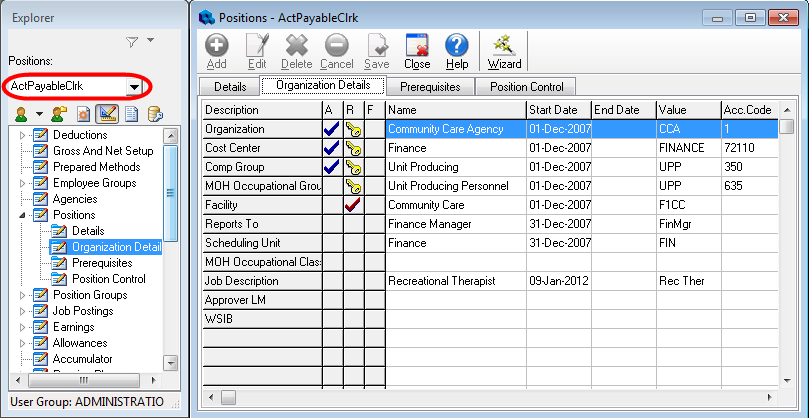Click the Add toolbar icon
Viewport: 809px width, 418px height.
217,50
